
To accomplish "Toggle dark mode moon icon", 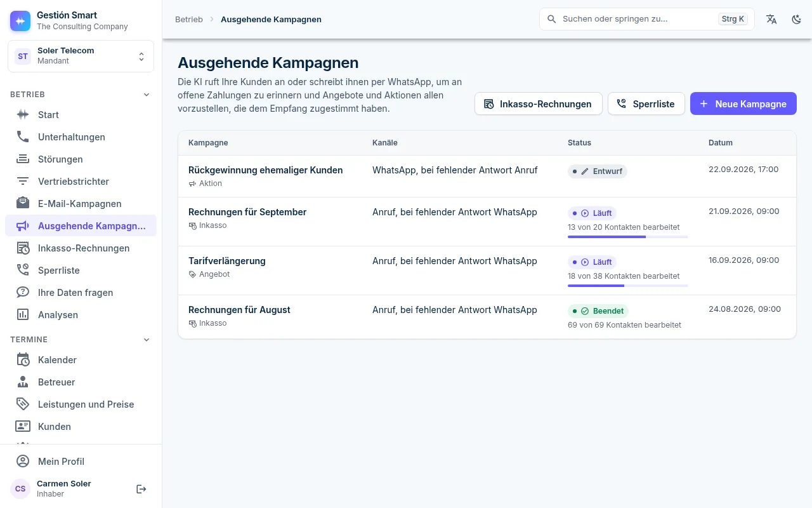I will [x=797, y=19].
